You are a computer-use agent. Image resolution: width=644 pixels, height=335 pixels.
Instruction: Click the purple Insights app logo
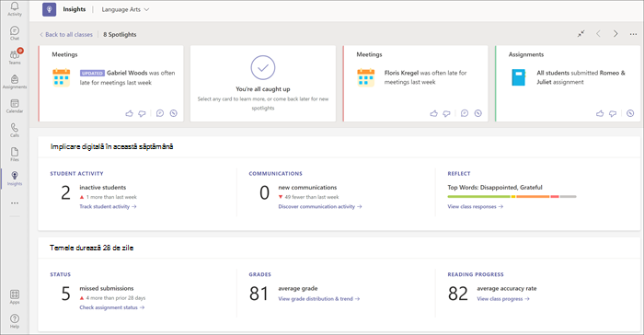pos(50,9)
